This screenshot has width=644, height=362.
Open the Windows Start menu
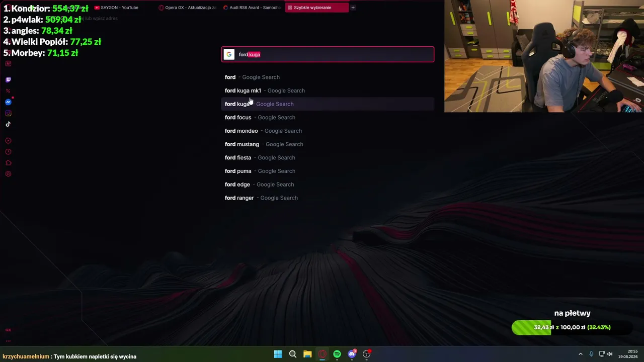(278, 354)
